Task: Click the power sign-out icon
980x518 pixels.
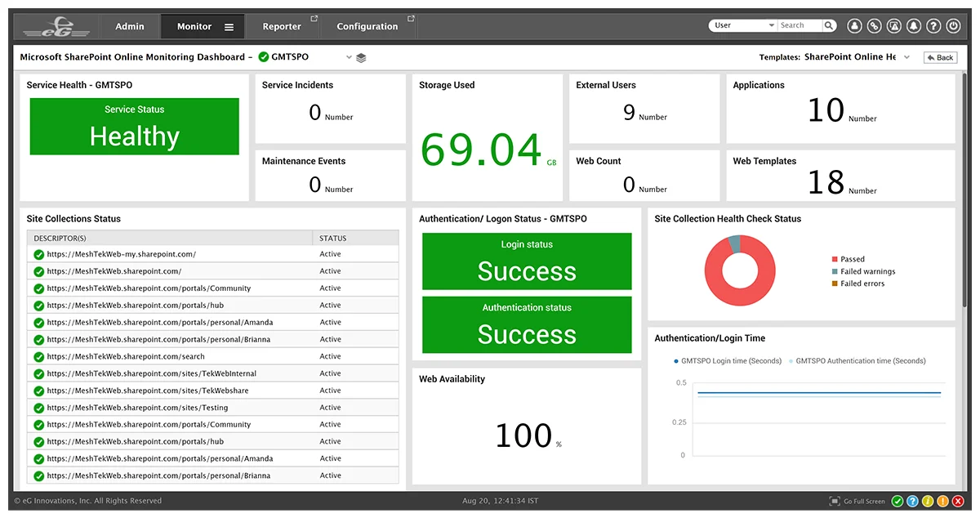Action: pyautogui.click(x=953, y=26)
